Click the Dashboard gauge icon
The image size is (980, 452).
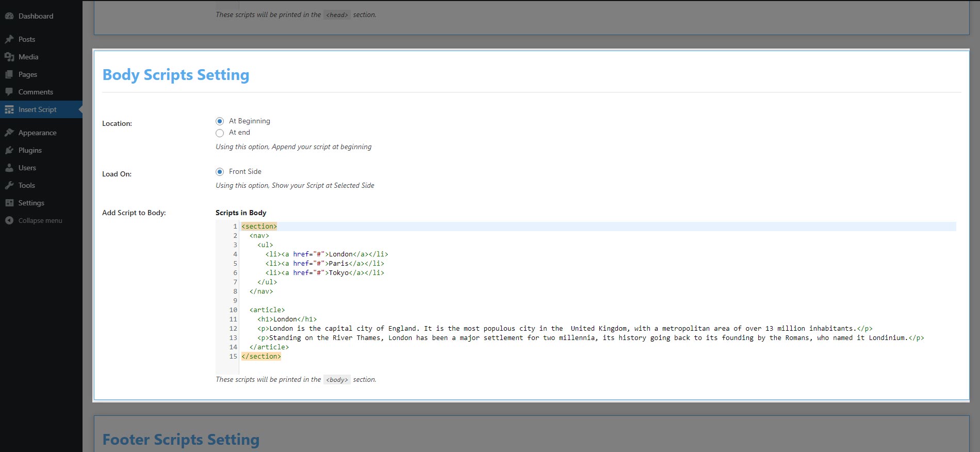[9, 16]
